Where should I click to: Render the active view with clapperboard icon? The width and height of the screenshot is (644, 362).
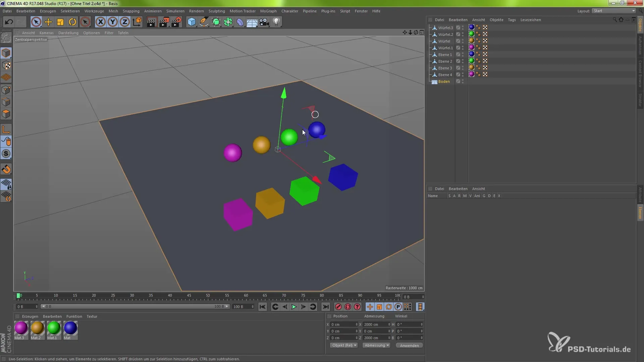[152, 22]
